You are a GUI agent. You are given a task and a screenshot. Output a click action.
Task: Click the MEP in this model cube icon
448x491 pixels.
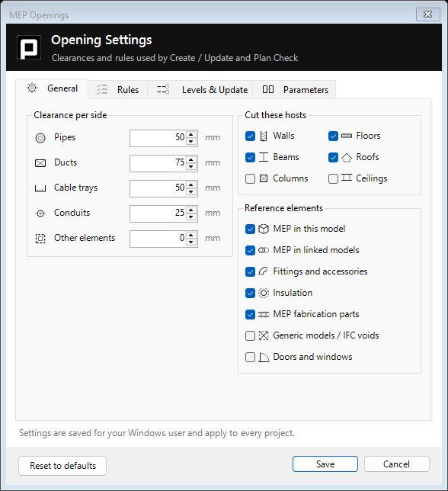point(264,229)
